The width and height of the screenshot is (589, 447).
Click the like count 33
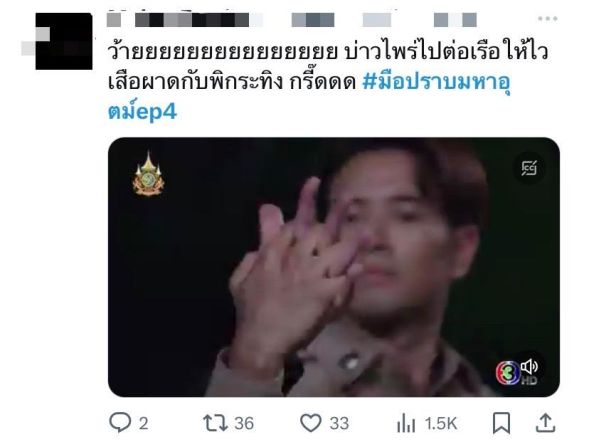(x=340, y=424)
